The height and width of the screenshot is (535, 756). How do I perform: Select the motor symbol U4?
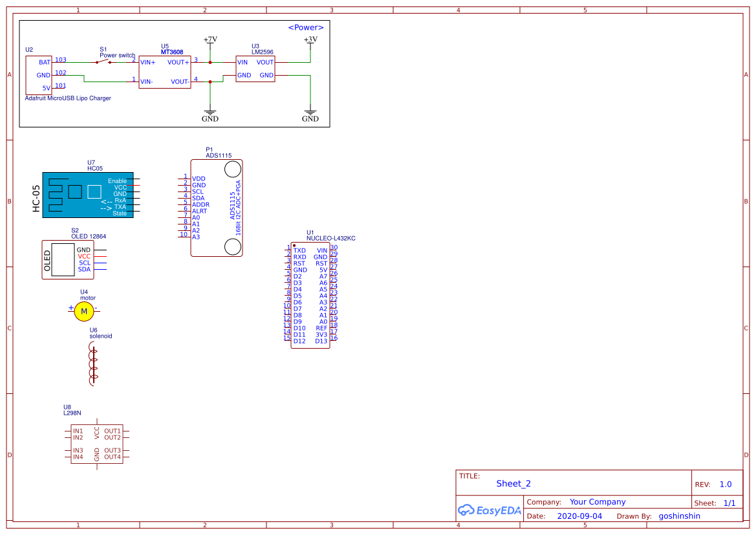pos(84,312)
